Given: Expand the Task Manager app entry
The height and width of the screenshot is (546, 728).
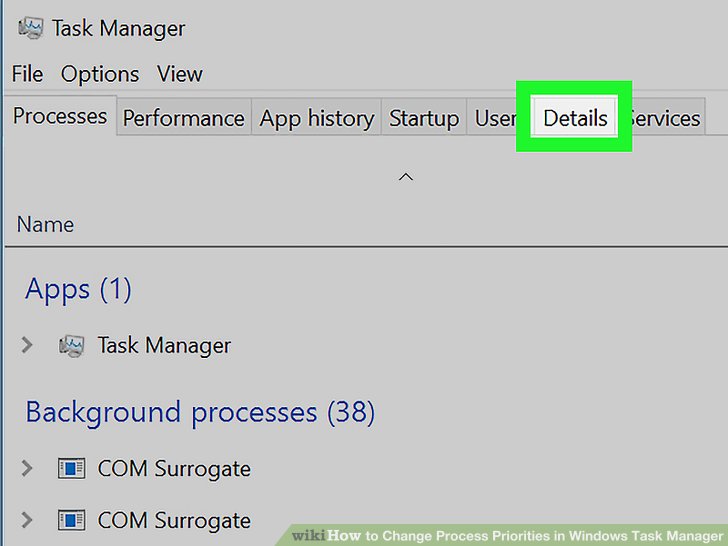Looking at the screenshot, I should coord(27,345).
